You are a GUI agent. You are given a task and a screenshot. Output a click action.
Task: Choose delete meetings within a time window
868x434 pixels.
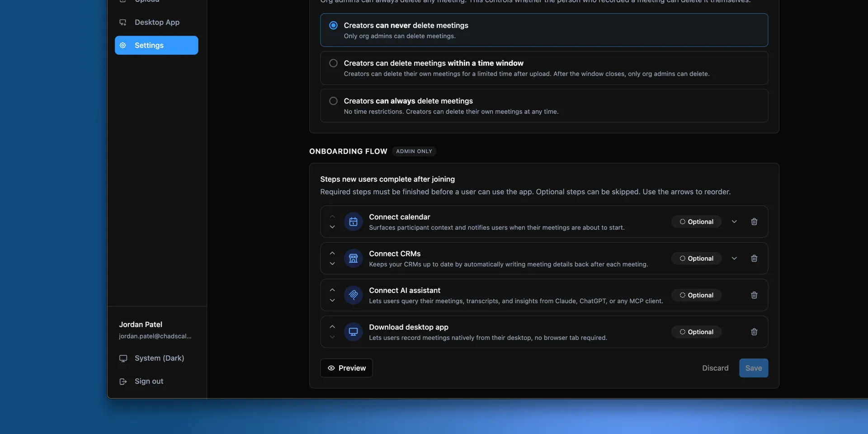[x=544, y=68]
